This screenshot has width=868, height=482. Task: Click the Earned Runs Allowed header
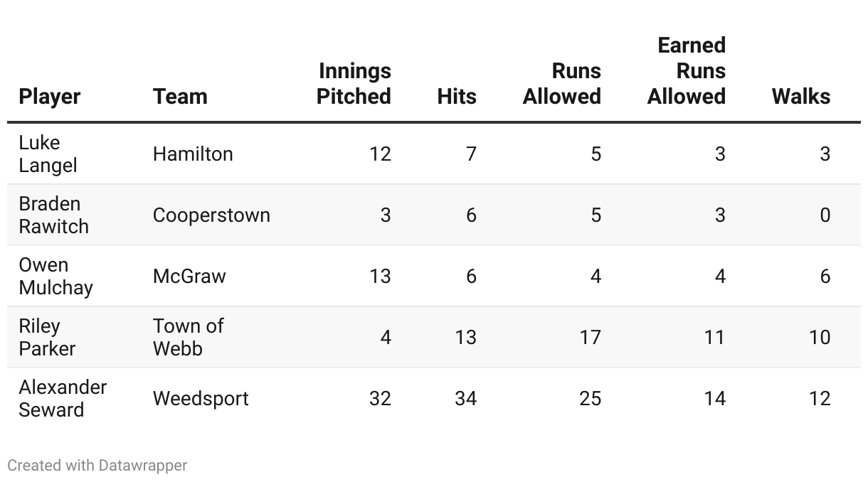pos(687,71)
